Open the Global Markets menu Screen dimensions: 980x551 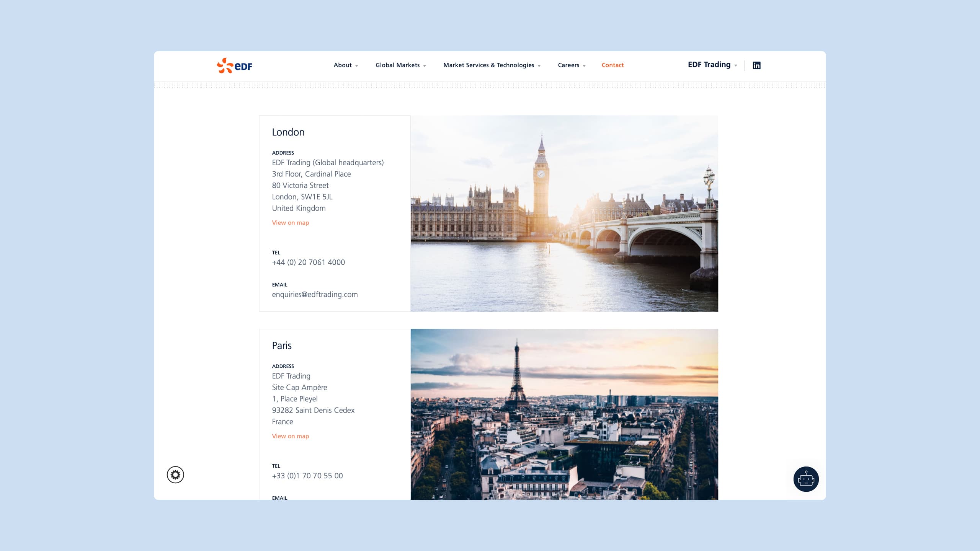(x=397, y=65)
